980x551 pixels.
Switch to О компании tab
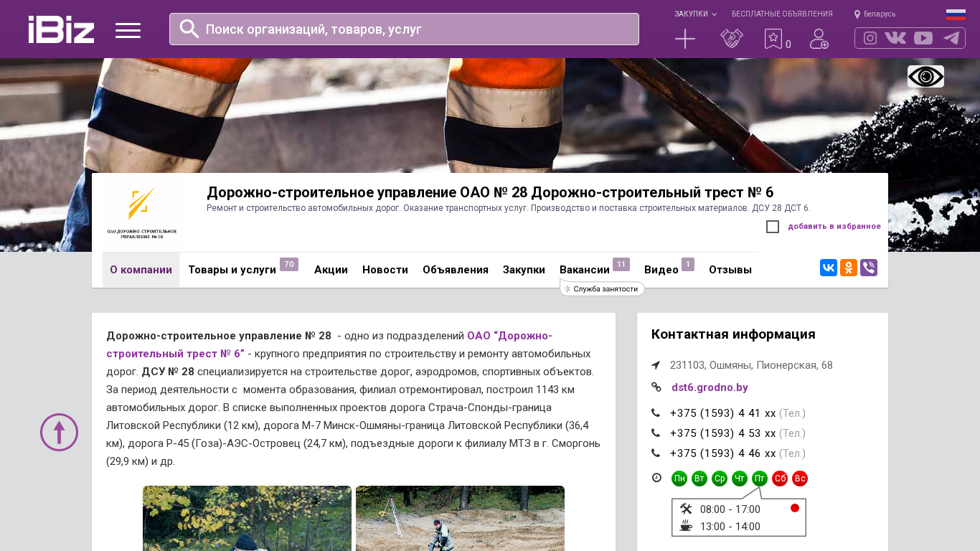pos(141,270)
